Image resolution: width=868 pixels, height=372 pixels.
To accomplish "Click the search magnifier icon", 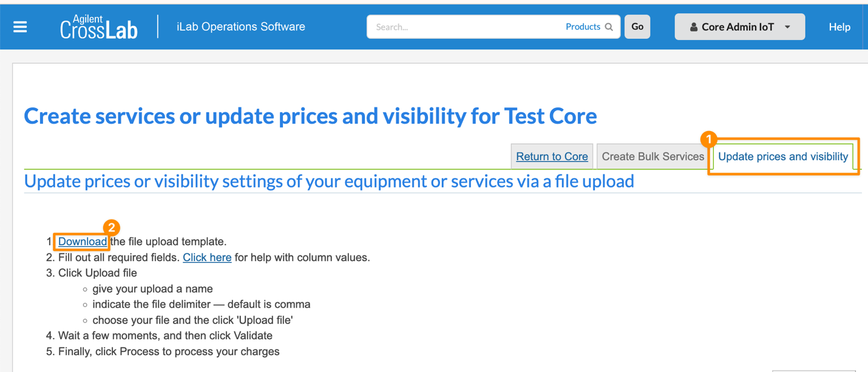I will (x=608, y=27).
